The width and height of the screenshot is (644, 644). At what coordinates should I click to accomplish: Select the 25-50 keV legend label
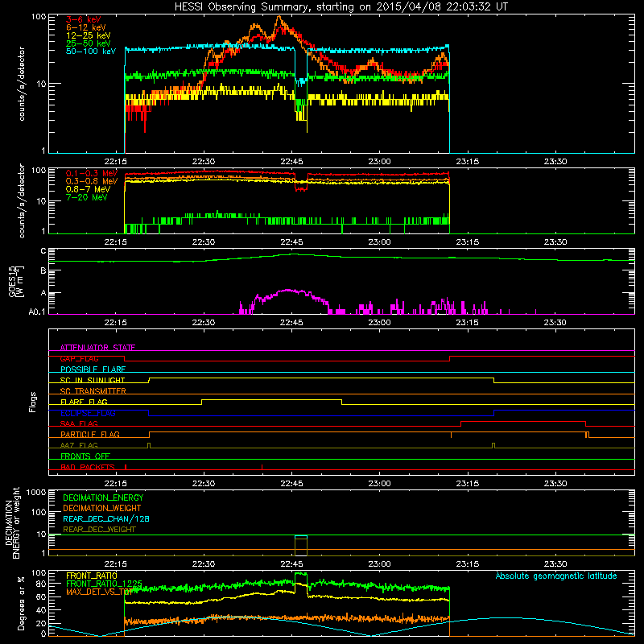[x=88, y=43]
